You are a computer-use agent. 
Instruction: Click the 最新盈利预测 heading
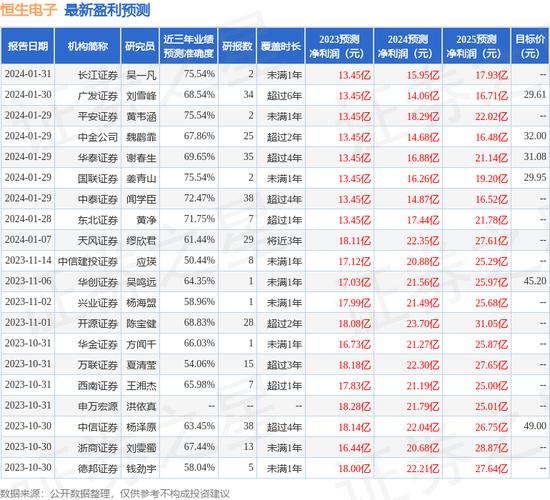pos(107,10)
